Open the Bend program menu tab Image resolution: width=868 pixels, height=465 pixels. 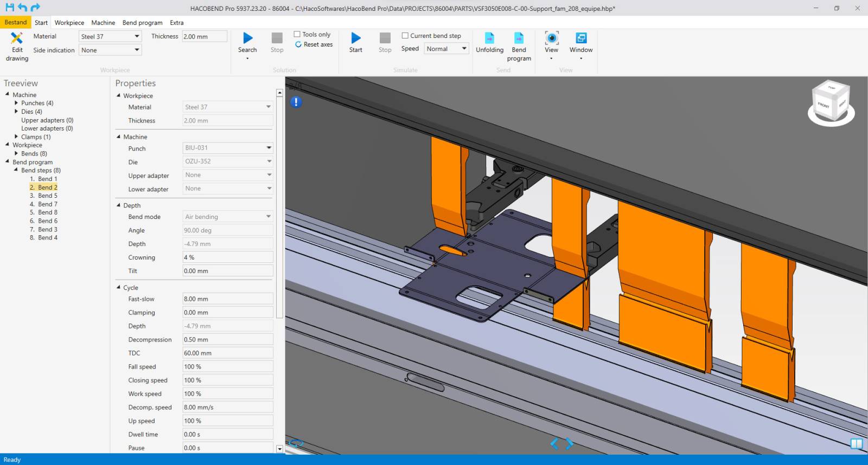[142, 23]
